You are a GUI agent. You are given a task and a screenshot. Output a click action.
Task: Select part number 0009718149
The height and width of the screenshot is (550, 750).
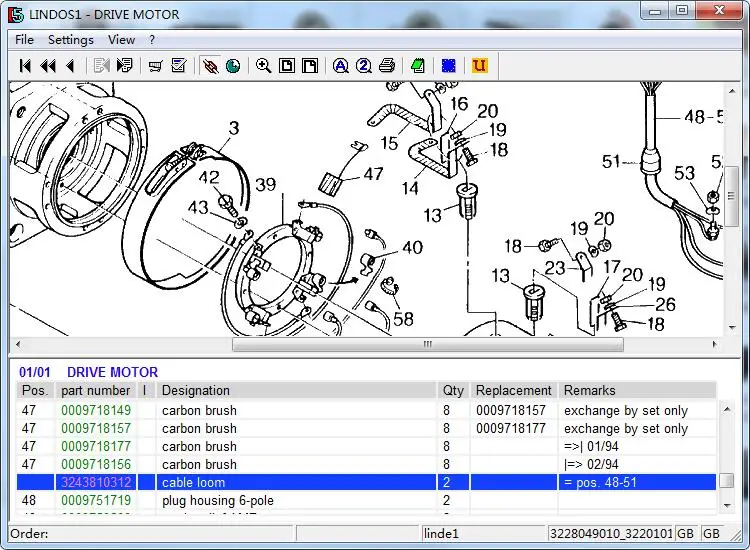(96, 410)
